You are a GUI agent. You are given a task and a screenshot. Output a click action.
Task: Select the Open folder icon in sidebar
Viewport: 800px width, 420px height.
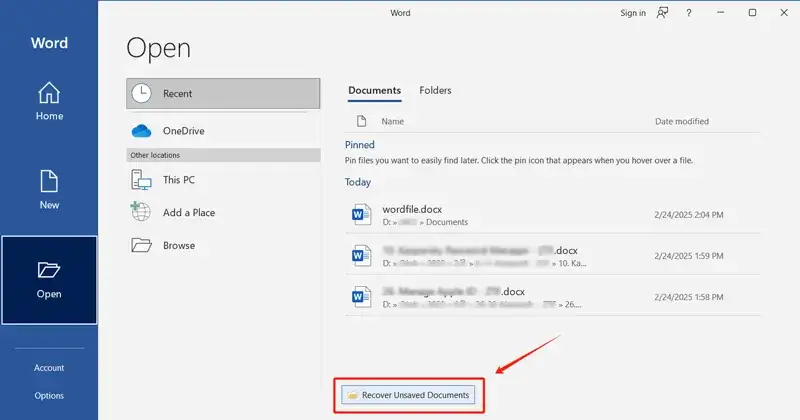coord(49,269)
